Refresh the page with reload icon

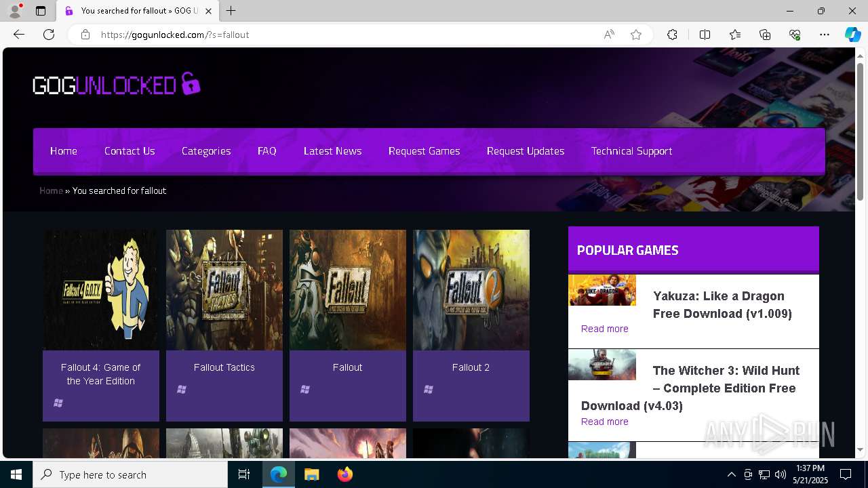point(49,35)
